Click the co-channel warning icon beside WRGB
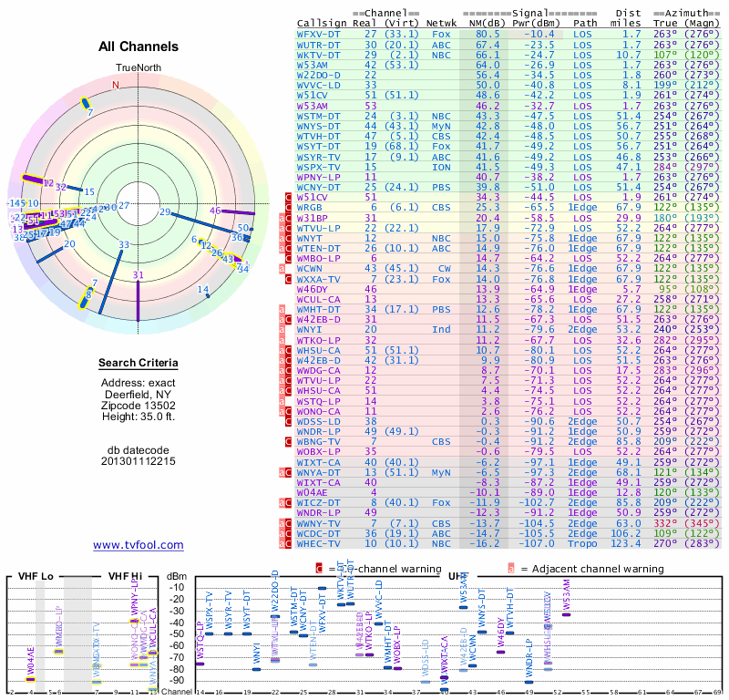 point(289,208)
